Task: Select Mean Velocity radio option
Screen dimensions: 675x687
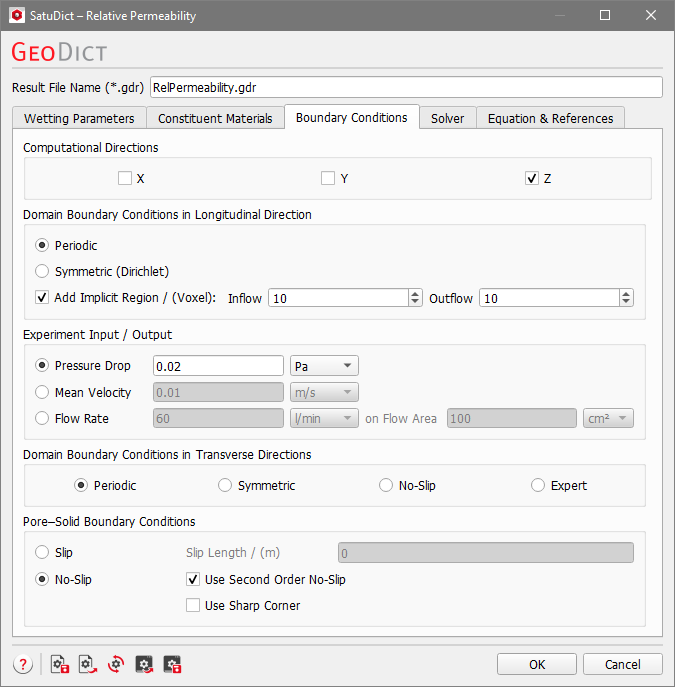Action: click(42, 392)
